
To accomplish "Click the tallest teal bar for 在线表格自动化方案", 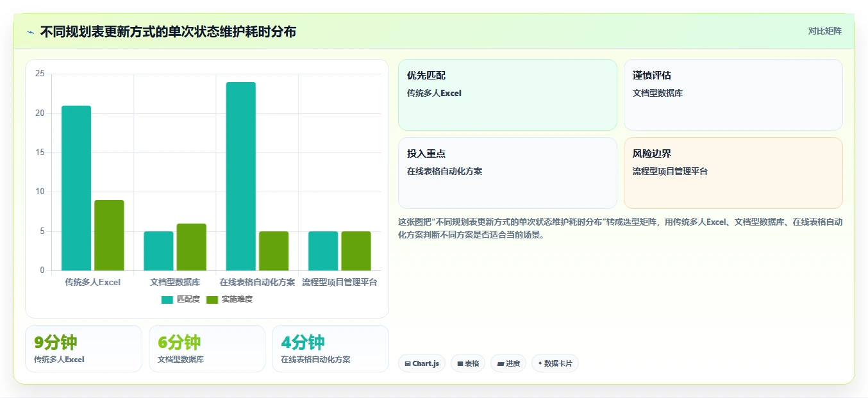I will click(x=240, y=176).
